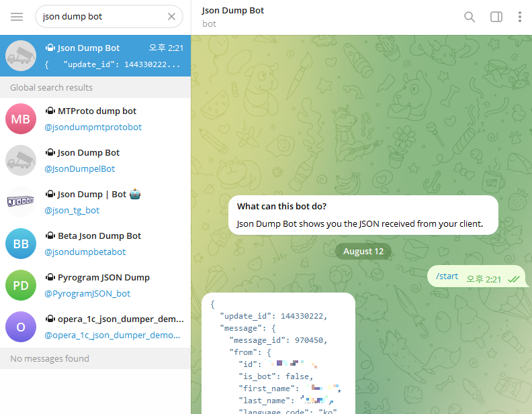
Task: Open the three-dot chat options menu
Action: (519, 17)
